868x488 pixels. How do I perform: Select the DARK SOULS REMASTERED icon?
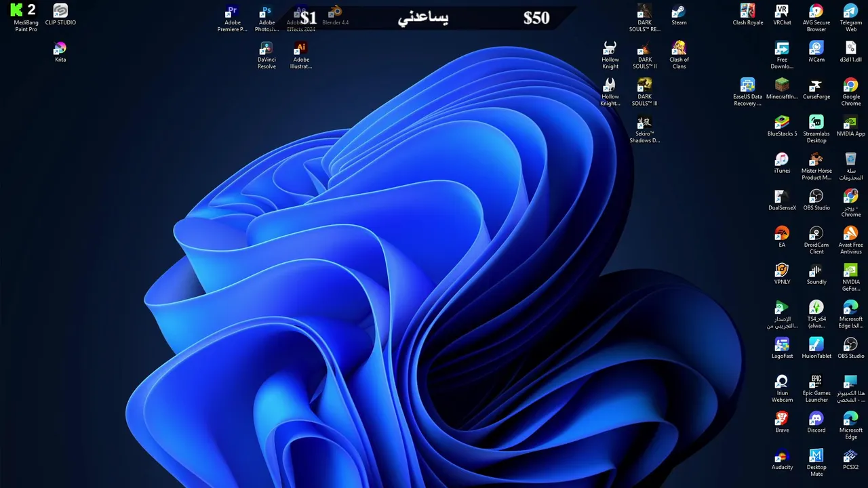pyautogui.click(x=645, y=18)
